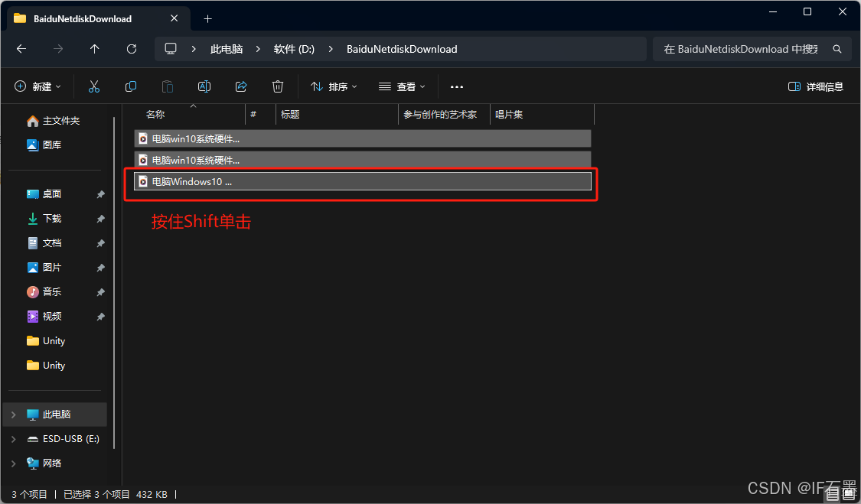
Task: Open 文档 in sidebar
Action: [x=44, y=242]
